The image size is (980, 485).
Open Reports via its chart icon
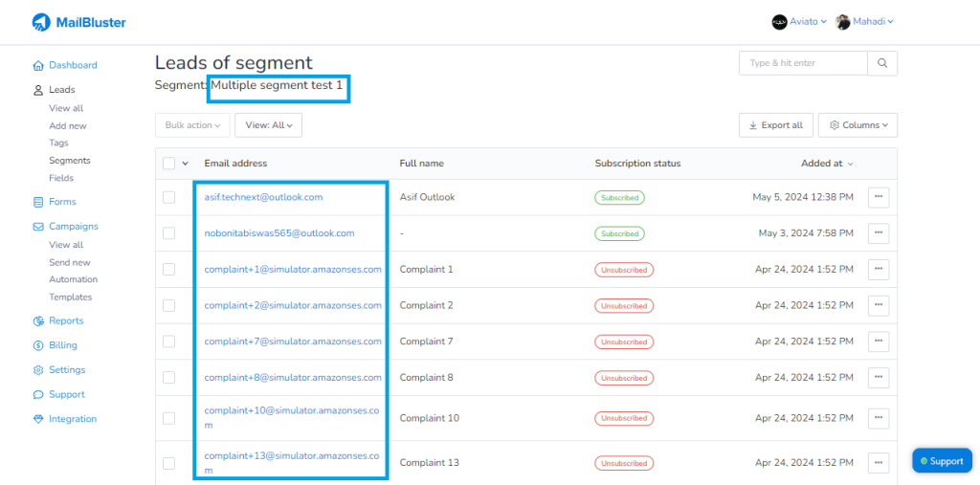tap(38, 321)
